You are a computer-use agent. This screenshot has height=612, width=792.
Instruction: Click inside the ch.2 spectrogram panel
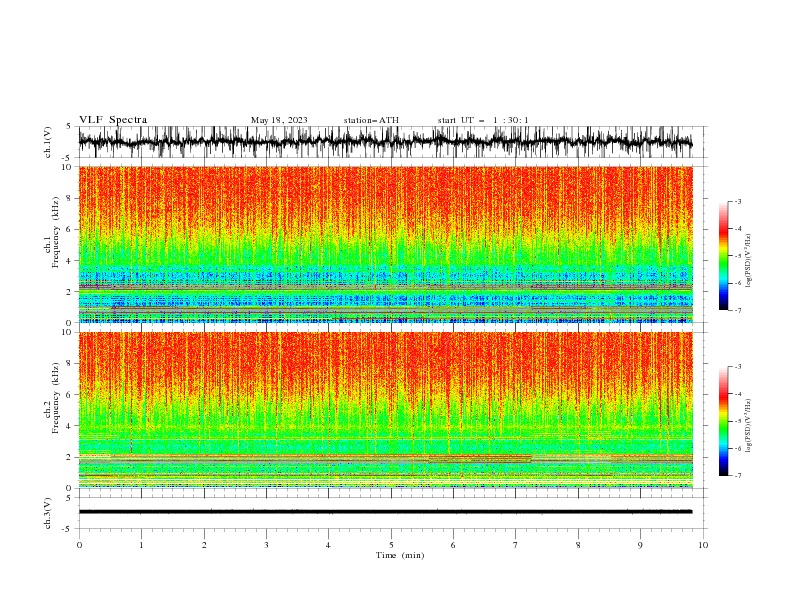[x=385, y=410]
